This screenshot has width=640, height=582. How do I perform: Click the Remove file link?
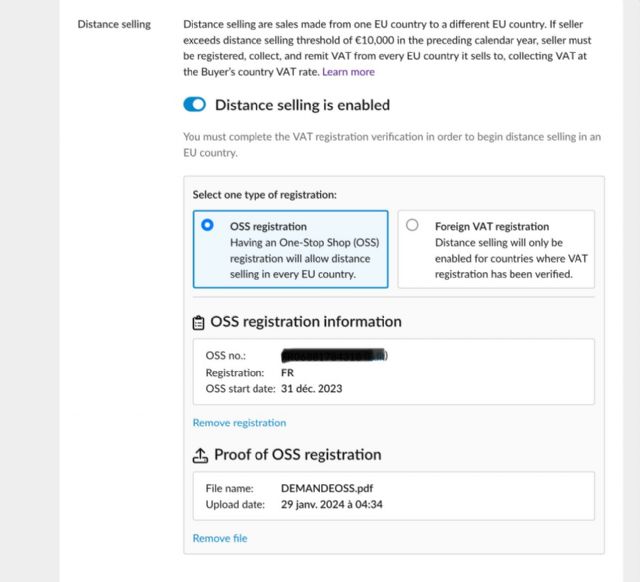[220, 538]
